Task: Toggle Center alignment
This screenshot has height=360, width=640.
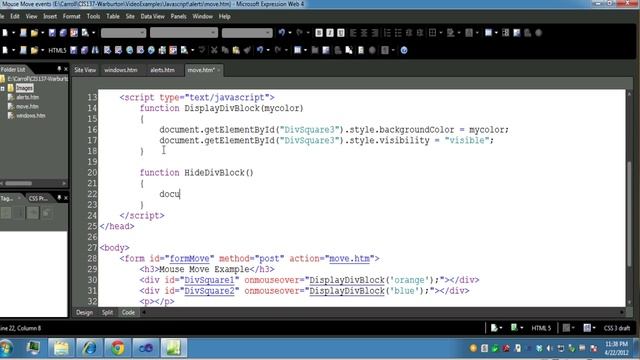Action: pos(364,33)
